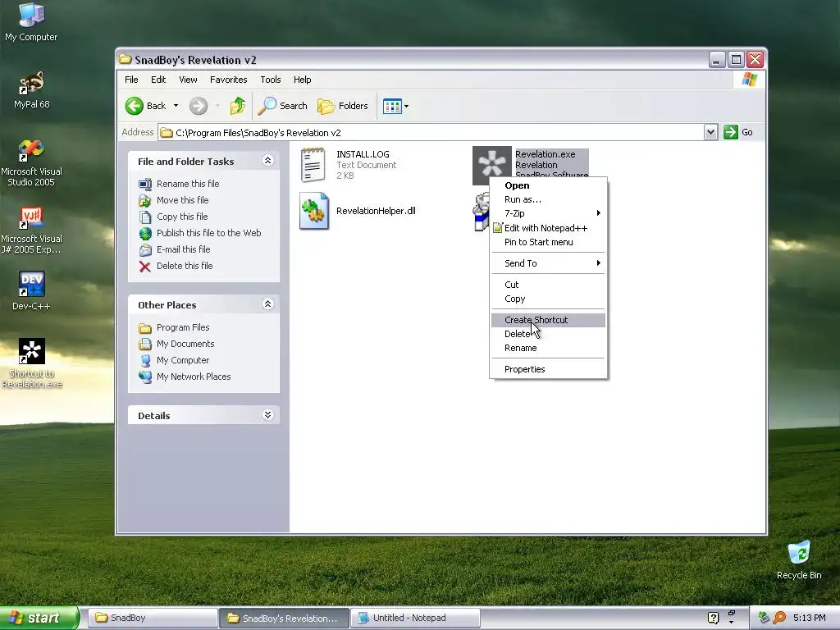This screenshot has width=840, height=630.
Task: Click SnadBoy's Revelation taskbar button
Action: pos(284,618)
